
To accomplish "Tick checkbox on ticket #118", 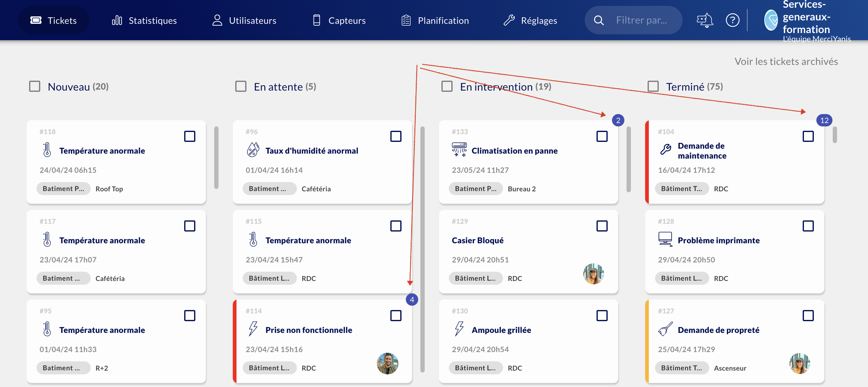I will (x=190, y=136).
